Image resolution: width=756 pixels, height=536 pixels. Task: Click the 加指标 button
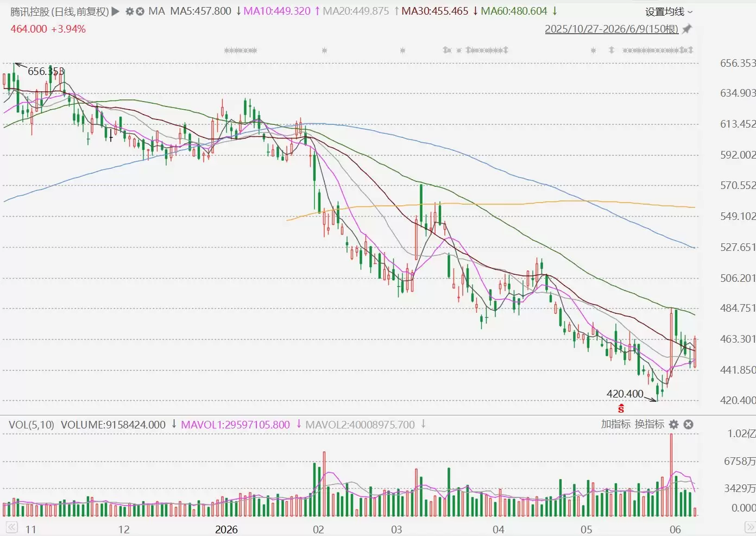[615, 424]
